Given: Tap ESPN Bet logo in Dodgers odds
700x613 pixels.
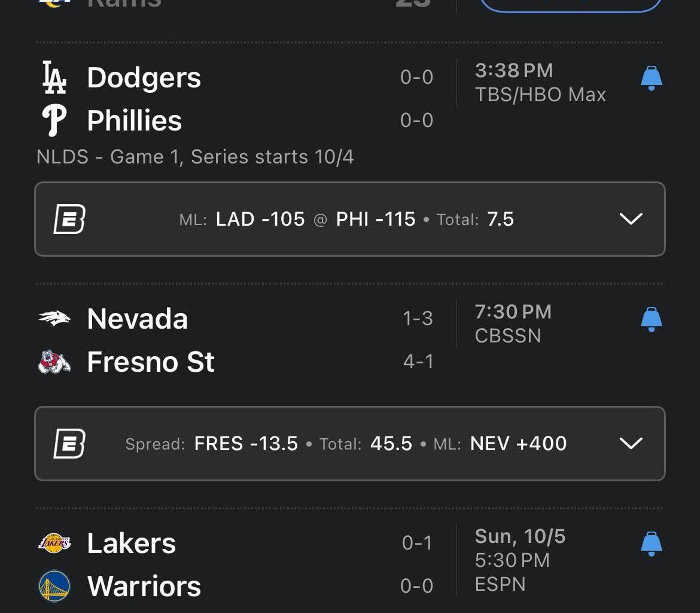Looking at the screenshot, I should [69, 219].
